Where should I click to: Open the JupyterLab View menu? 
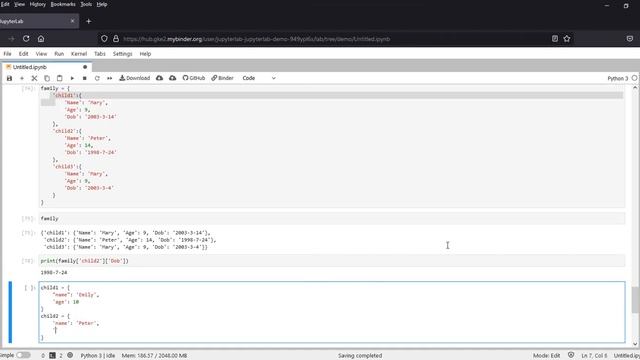(x=41, y=53)
